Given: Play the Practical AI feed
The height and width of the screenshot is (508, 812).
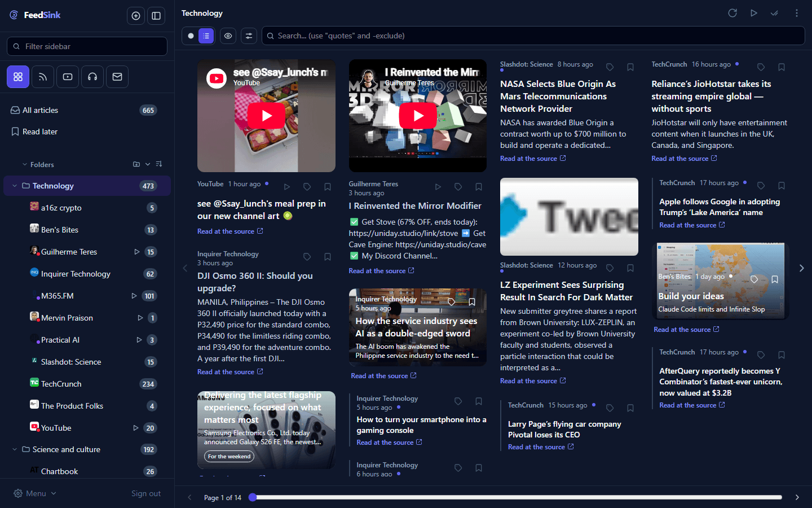Looking at the screenshot, I should (x=139, y=340).
